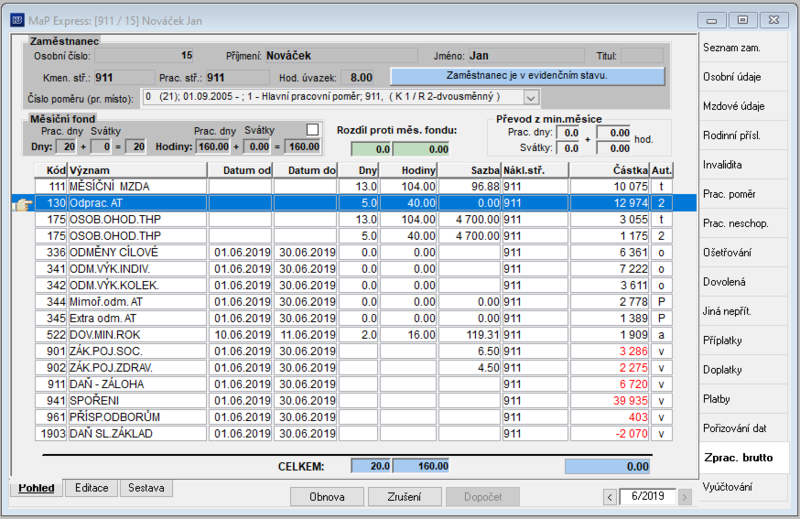Click the Kmen. stř. field showing 911
Screen dimensions: 800x519
click(x=124, y=78)
